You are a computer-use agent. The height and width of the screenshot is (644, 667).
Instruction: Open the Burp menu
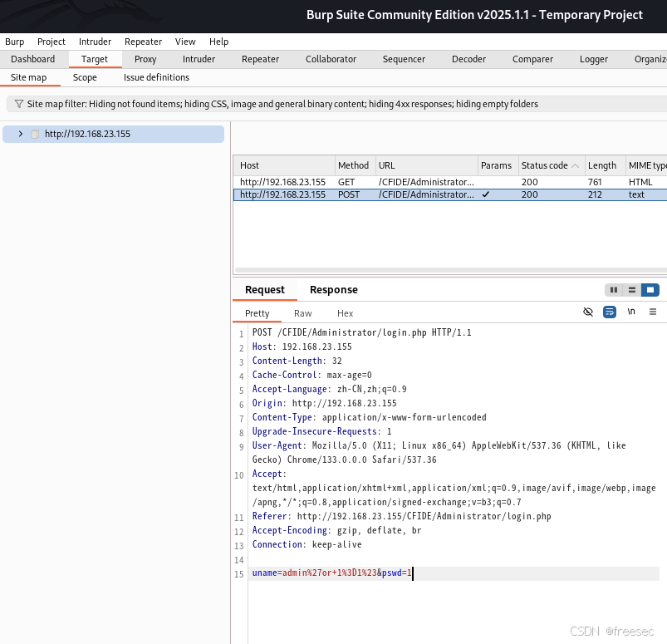pos(14,42)
